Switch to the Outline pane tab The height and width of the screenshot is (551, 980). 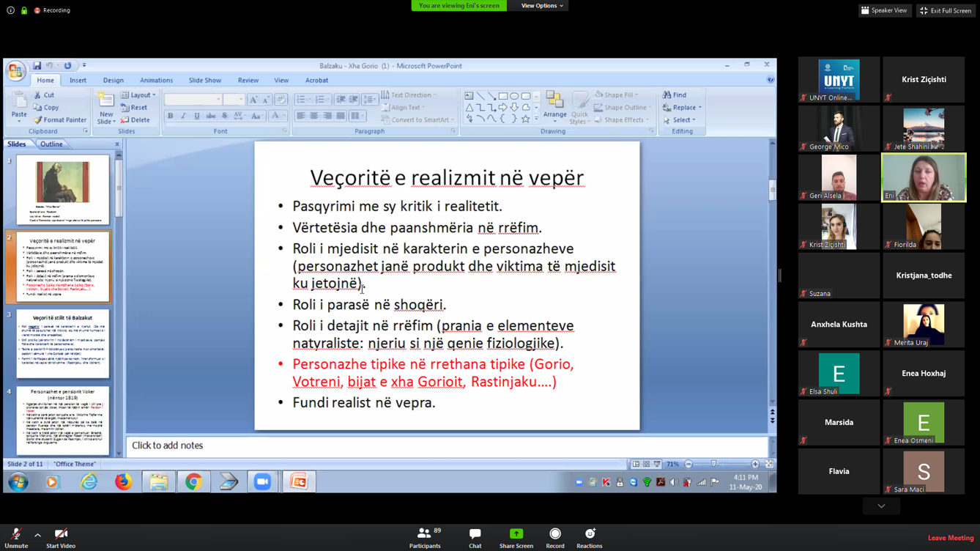51,144
